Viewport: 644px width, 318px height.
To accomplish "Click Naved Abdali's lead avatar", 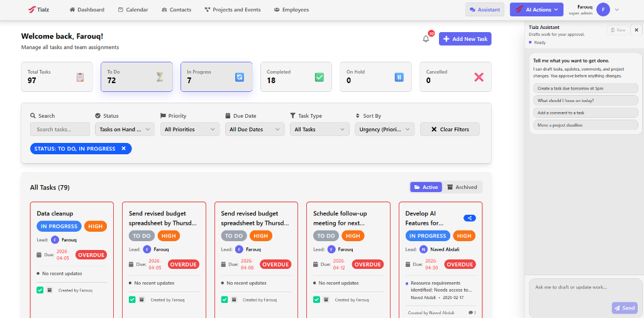I will click(423, 249).
